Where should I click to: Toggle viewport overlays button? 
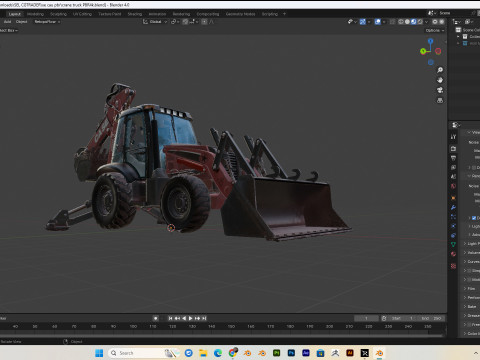[378, 22]
